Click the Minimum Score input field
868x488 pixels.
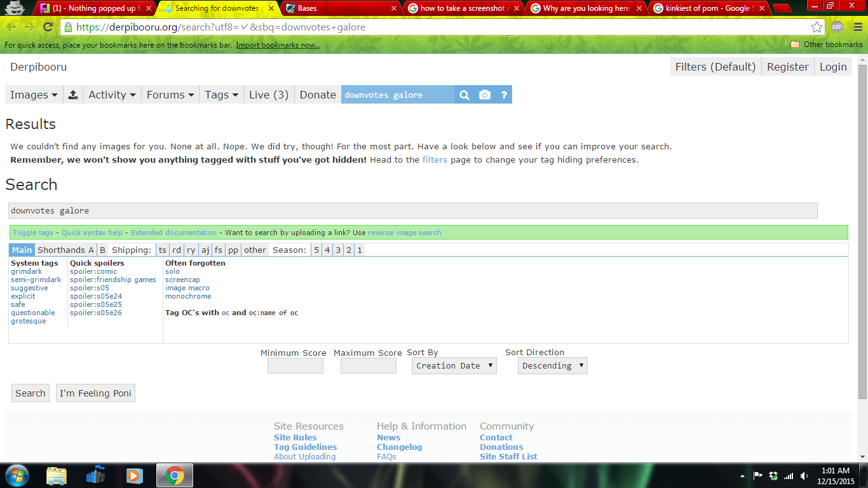click(x=295, y=366)
